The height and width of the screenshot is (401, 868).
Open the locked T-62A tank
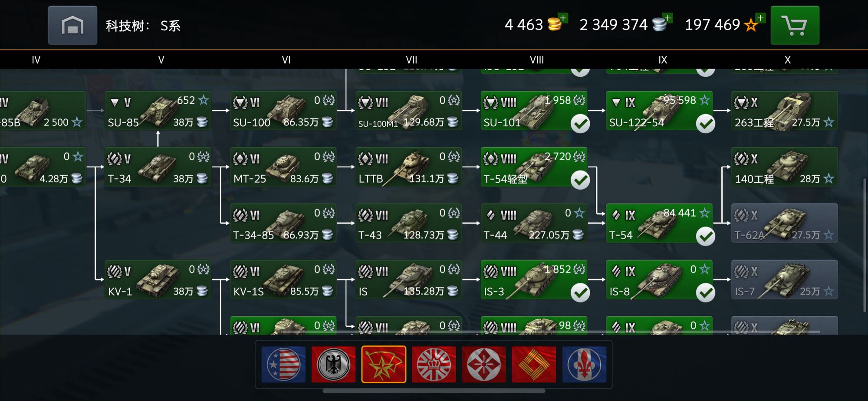[x=785, y=224]
